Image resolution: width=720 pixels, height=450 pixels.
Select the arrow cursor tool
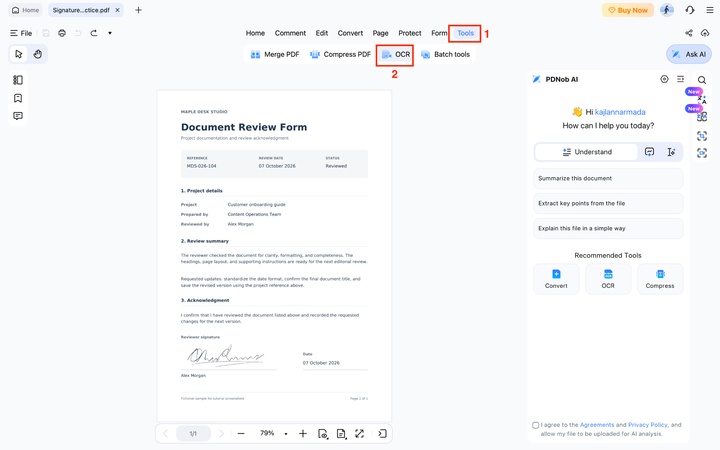point(18,54)
